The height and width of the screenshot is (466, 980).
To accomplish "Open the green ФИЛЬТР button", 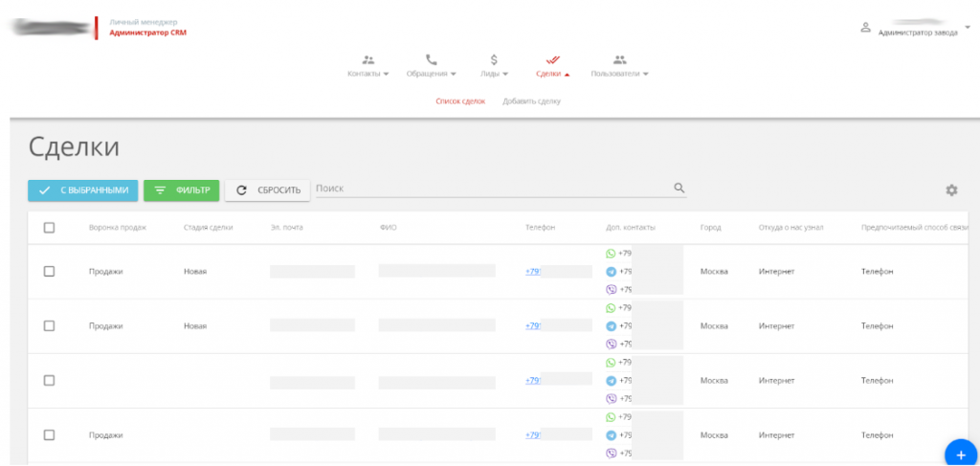I will click(x=181, y=190).
